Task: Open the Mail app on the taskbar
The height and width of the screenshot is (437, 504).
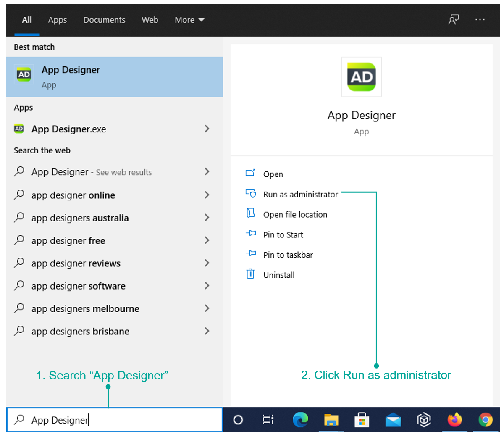Action: 393,420
